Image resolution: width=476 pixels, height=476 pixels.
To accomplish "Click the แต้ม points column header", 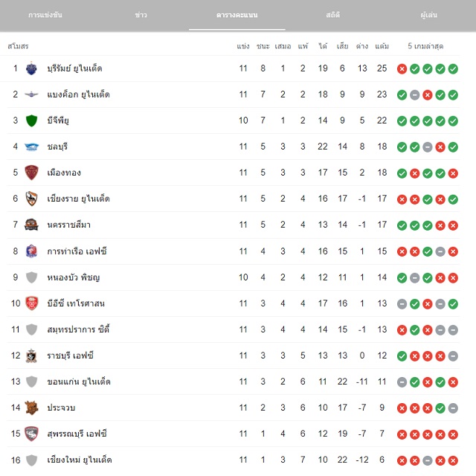I will [x=382, y=46].
